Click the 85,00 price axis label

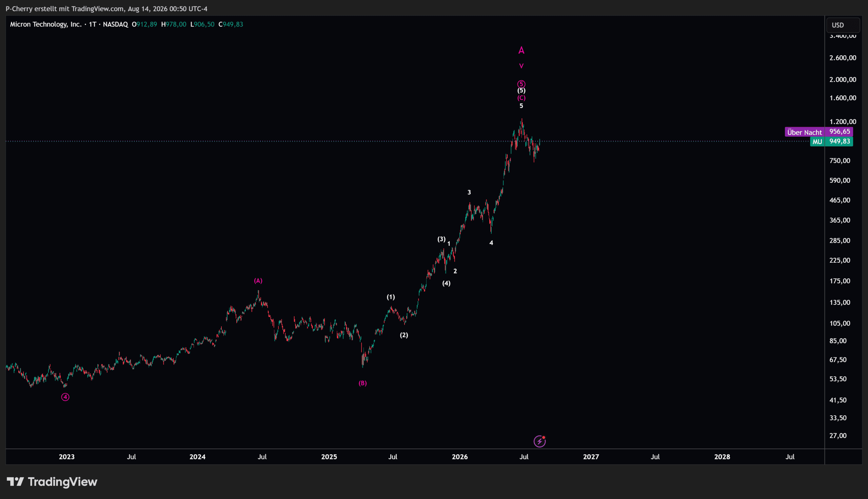click(x=838, y=341)
